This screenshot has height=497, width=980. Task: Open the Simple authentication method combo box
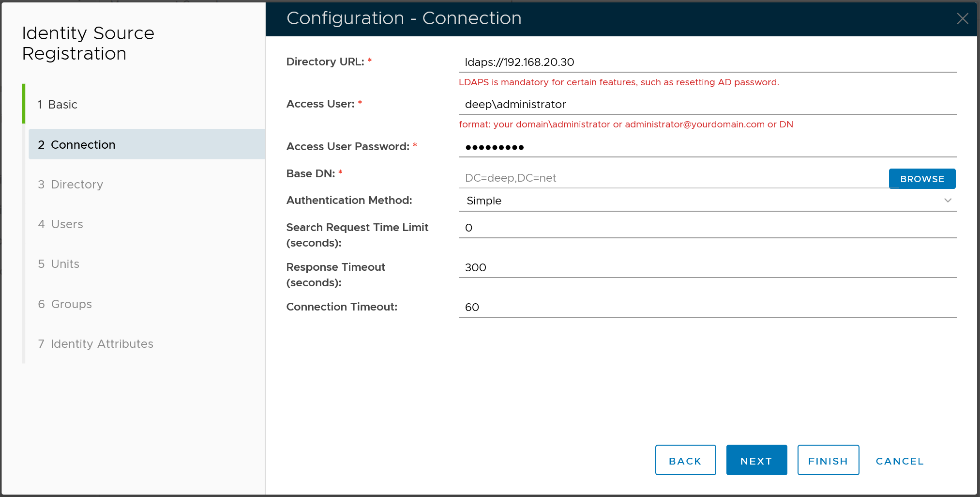[702, 201]
